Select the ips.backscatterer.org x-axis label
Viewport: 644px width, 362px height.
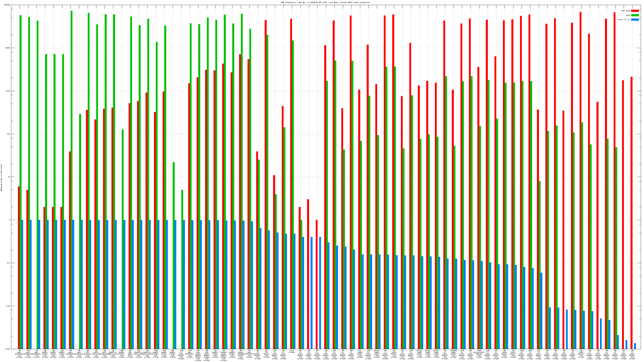pyautogui.click(x=249, y=354)
